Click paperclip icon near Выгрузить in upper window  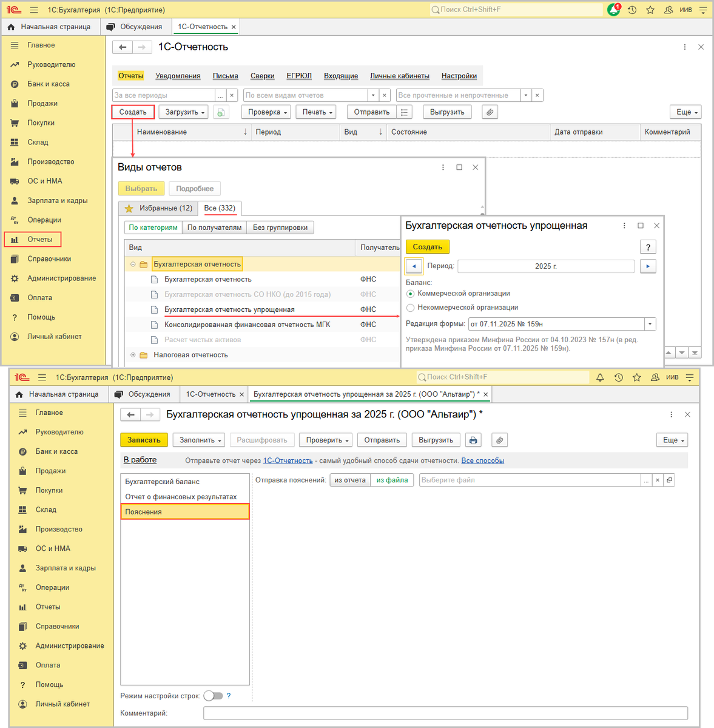pyautogui.click(x=490, y=112)
